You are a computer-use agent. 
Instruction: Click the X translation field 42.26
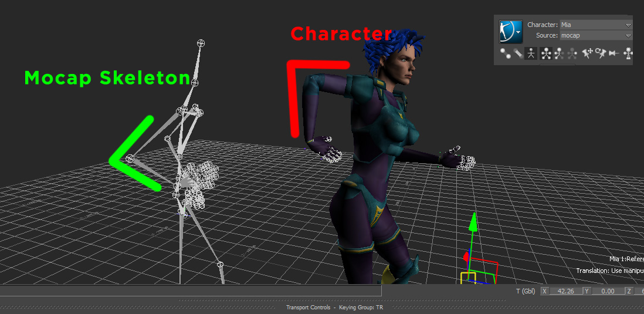pos(565,291)
